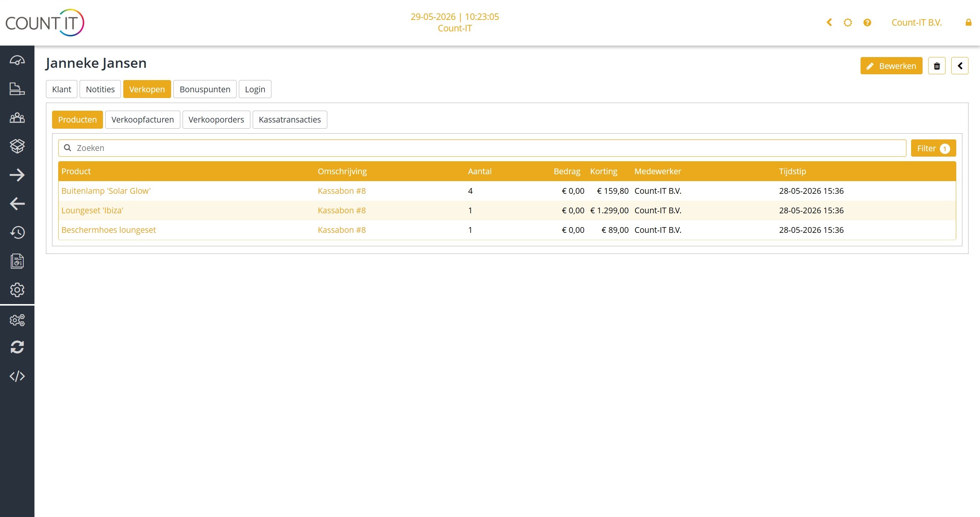Open the history clock icon in sidebar
Screen dimensions: 980x517
tap(17, 232)
